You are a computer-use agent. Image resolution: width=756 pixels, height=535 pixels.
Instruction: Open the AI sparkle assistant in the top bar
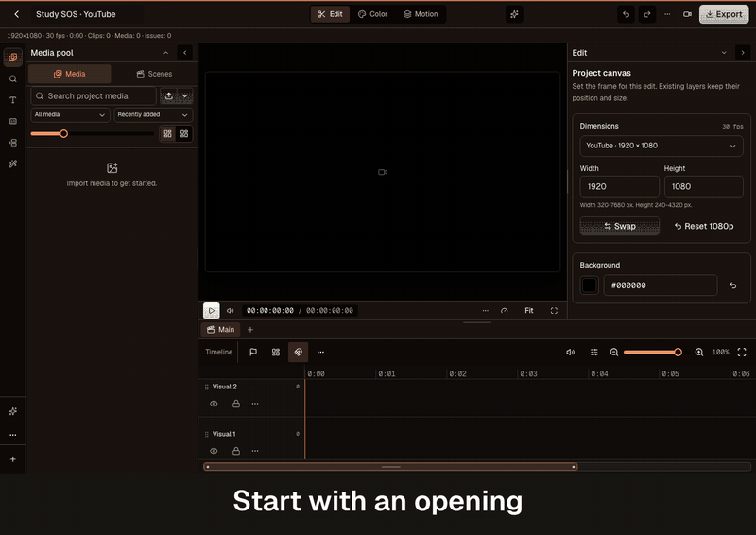pyautogui.click(x=514, y=14)
